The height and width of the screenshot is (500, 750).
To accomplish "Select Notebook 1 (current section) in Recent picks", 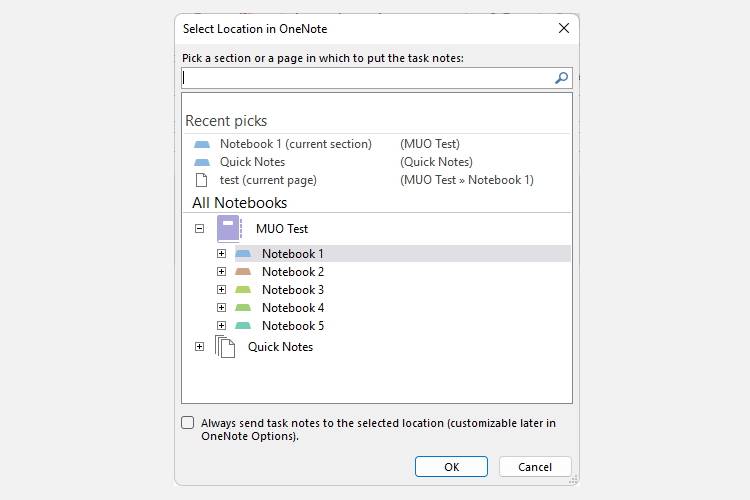I will 296,144.
